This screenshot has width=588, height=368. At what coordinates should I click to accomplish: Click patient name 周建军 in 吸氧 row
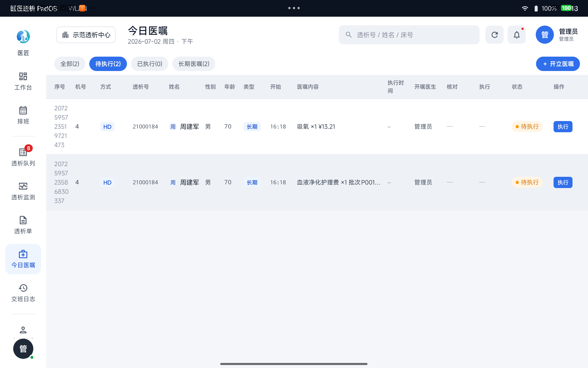pyautogui.click(x=189, y=127)
